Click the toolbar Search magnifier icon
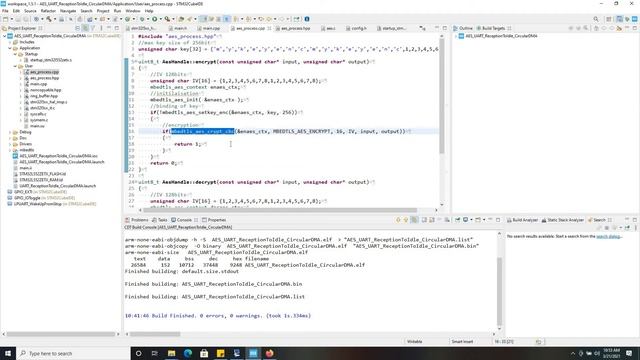Screen dimensions: 640x360 (x=596, y=19)
